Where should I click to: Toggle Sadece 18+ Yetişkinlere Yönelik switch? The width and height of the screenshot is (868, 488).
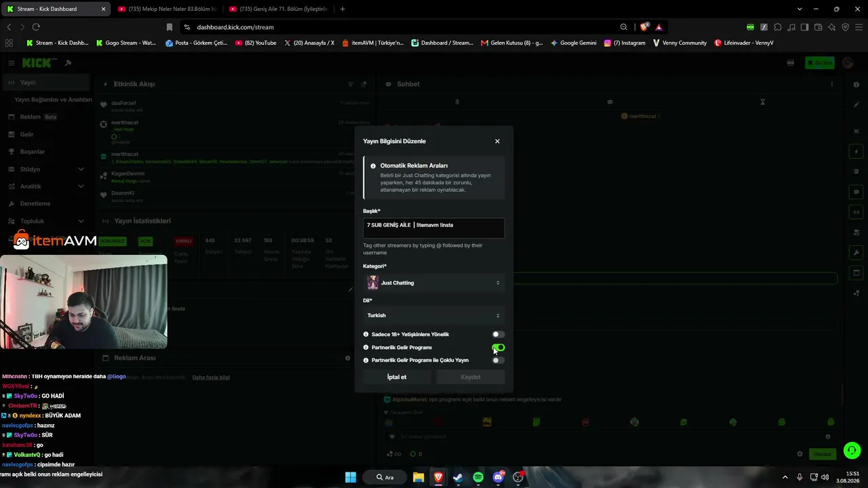tap(498, 334)
